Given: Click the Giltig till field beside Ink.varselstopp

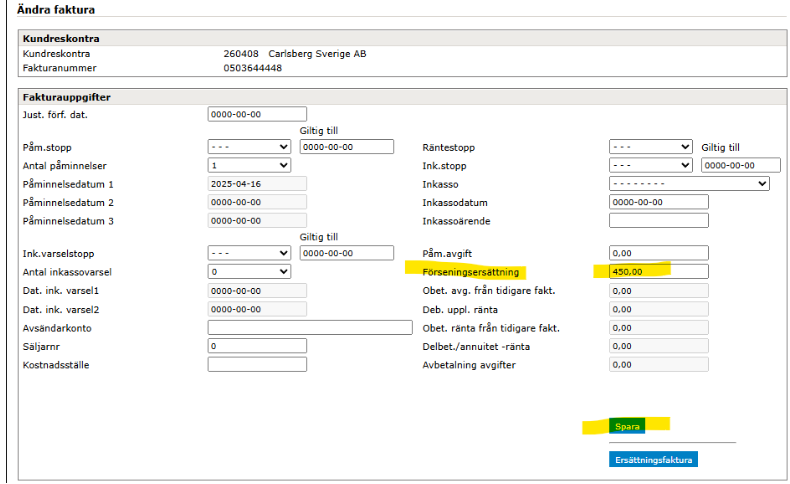Looking at the screenshot, I should (x=346, y=253).
